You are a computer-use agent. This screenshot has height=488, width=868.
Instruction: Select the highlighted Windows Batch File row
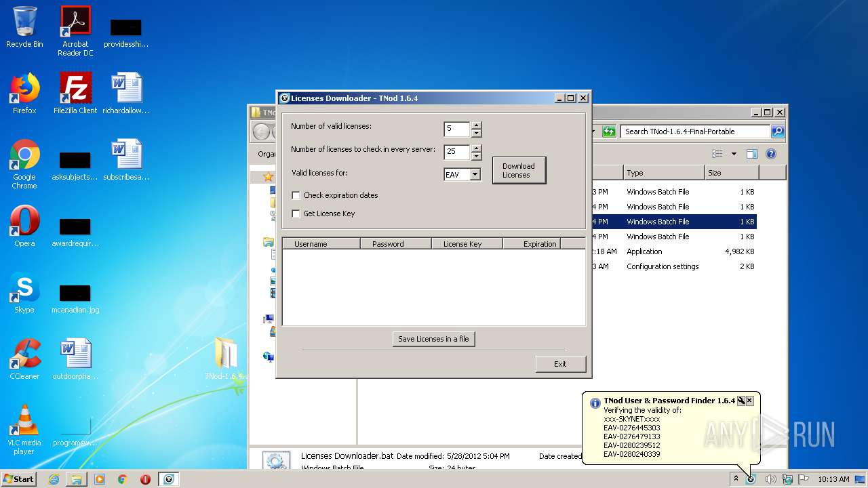tap(674, 222)
